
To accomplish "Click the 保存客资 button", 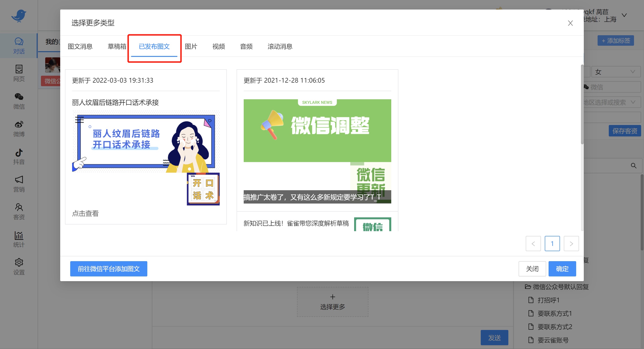I will pos(625,130).
